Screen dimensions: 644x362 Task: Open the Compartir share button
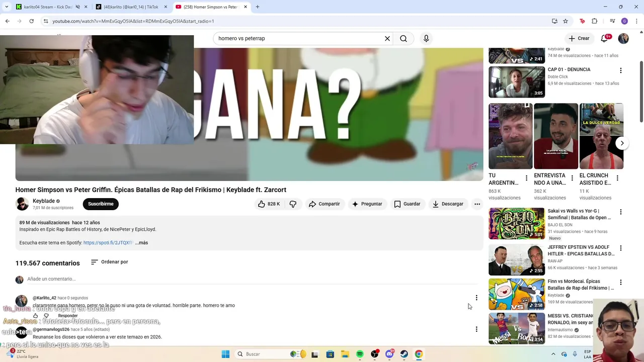pos(325,204)
